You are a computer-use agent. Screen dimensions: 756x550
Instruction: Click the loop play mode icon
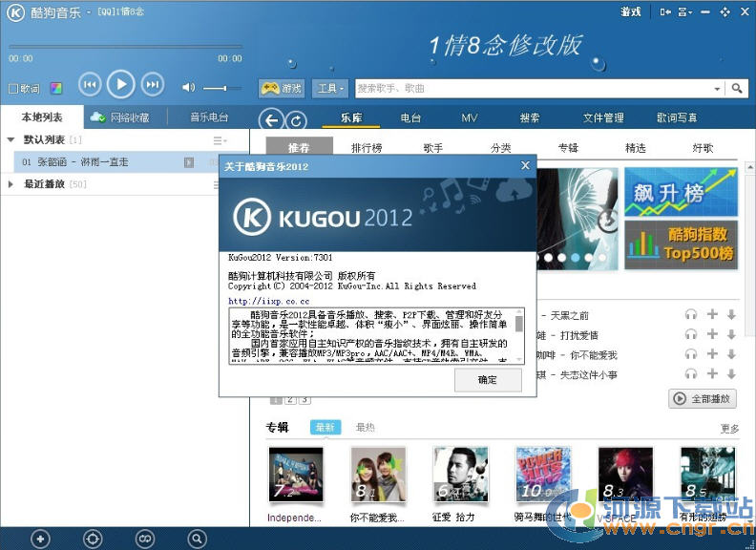(145, 539)
